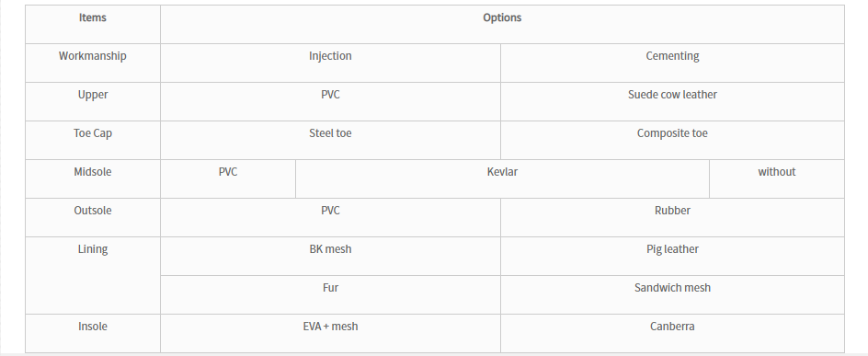Click the Items header cell
The width and height of the screenshot is (868, 356).
[93, 24]
